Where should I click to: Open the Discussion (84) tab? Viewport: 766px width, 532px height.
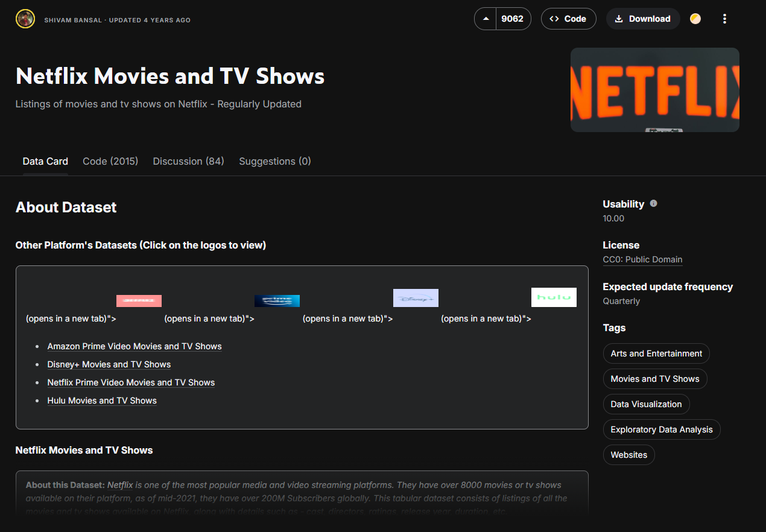click(188, 161)
